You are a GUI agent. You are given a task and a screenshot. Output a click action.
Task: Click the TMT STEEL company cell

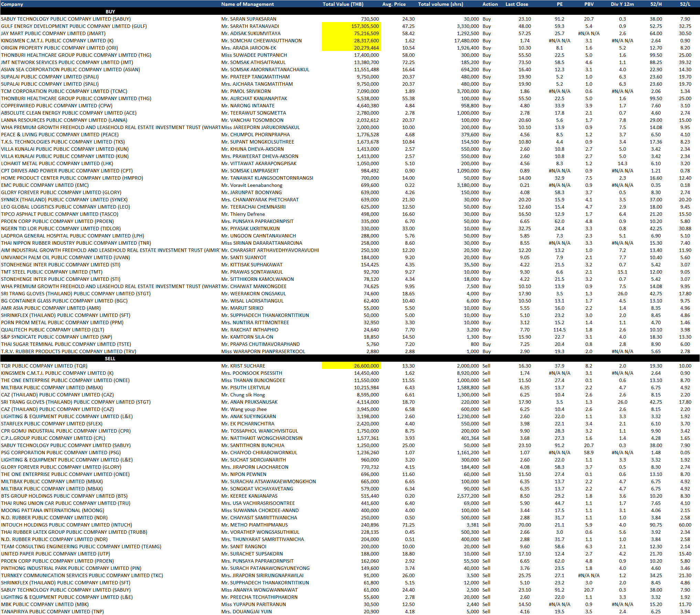[x=52, y=272]
